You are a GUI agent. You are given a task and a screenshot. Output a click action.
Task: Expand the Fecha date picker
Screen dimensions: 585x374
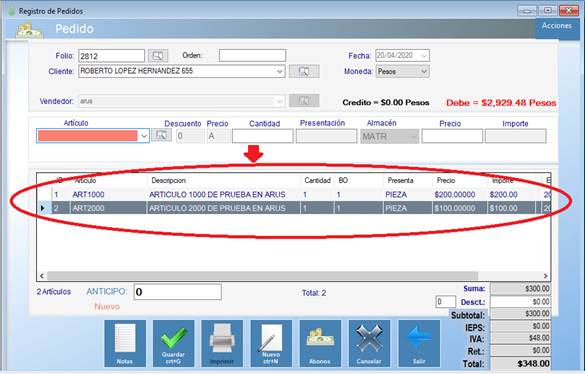(x=423, y=56)
